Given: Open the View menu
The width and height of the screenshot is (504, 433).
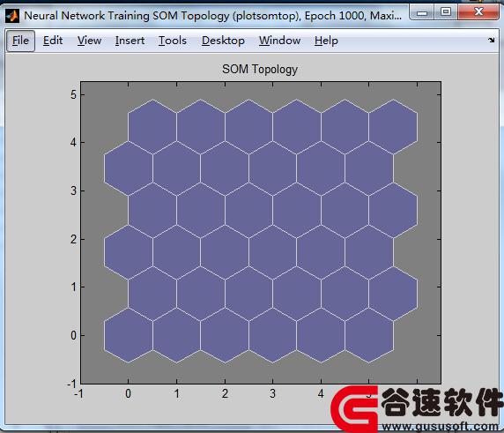Looking at the screenshot, I should pos(89,41).
